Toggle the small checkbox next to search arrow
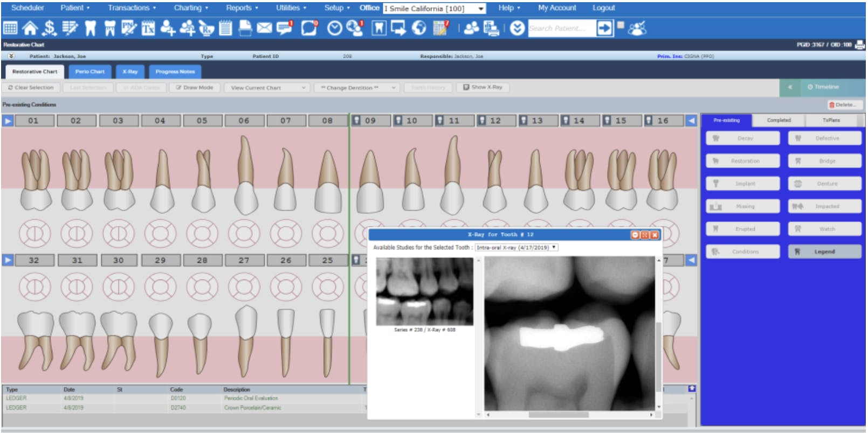This screenshot has width=868, height=433. click(621, 25)
